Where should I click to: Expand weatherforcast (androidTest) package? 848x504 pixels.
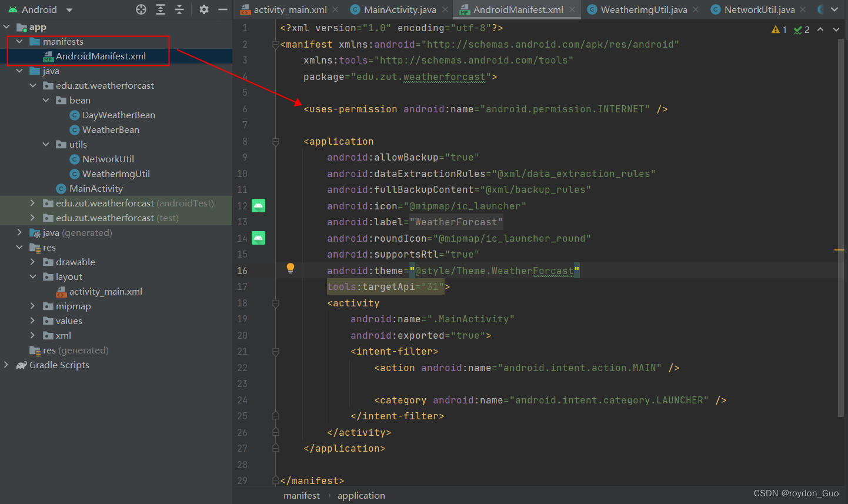coord(32,203)
